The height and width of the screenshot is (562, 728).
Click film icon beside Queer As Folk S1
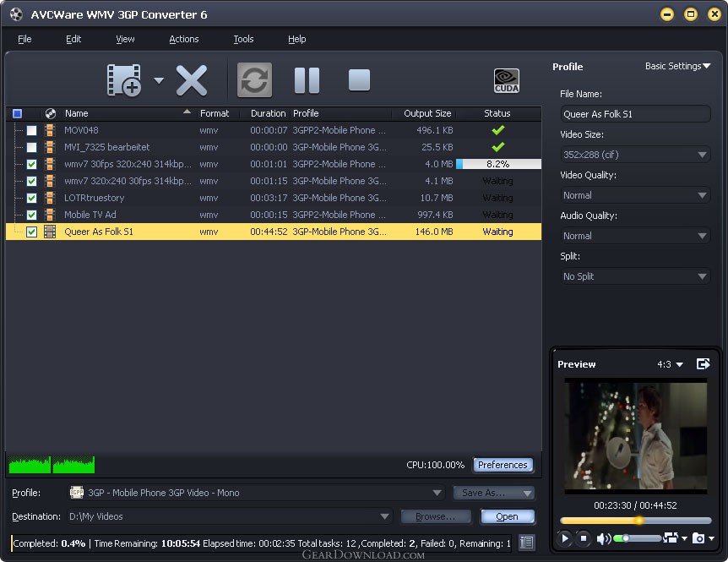tap(50, 232)
